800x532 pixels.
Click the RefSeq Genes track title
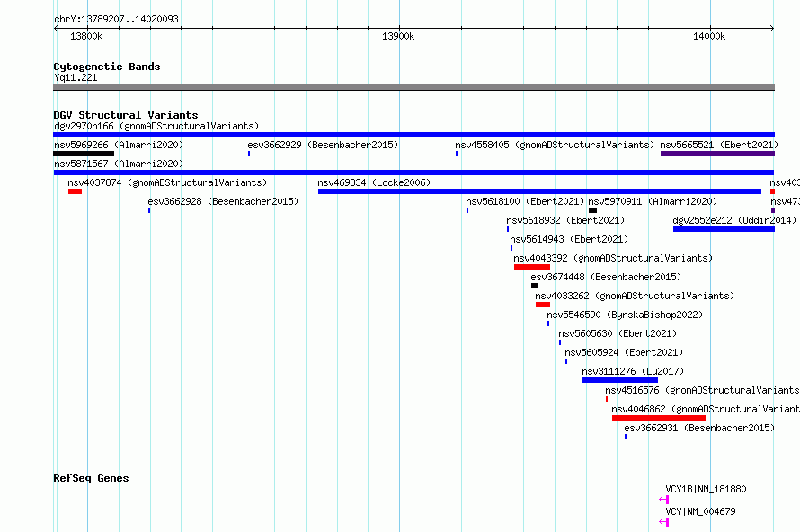[x=91, y=478]
